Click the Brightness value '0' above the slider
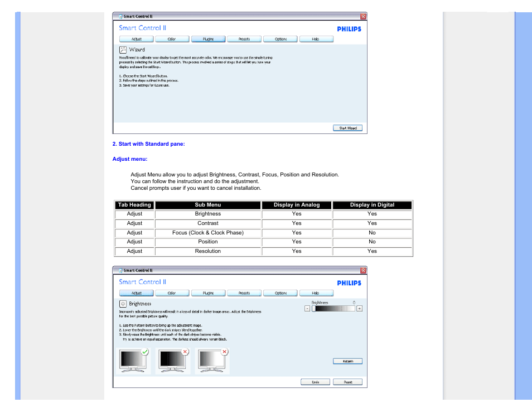Viewport: 532px width, 412px height. click(x=354, y=302)
